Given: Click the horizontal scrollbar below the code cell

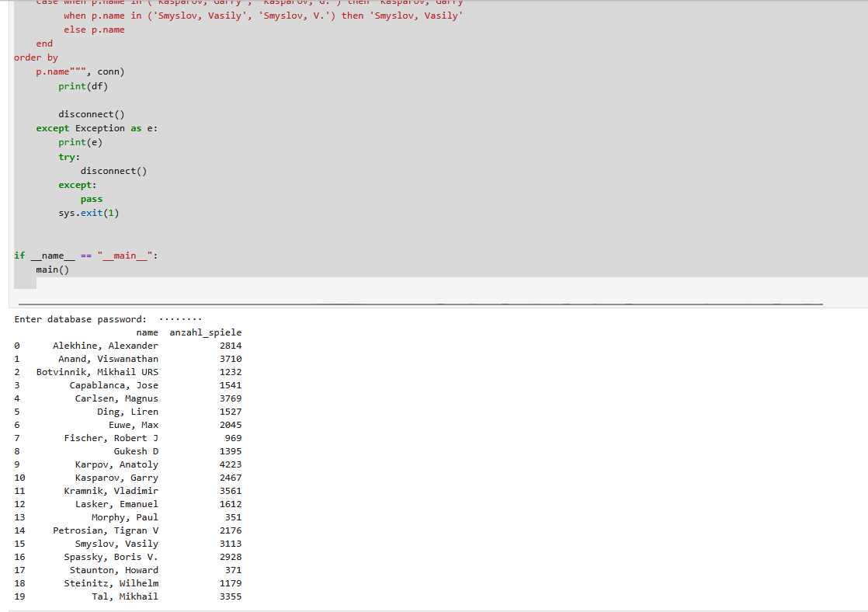Looking at the screenshot, I should click(x=419, y=304).
